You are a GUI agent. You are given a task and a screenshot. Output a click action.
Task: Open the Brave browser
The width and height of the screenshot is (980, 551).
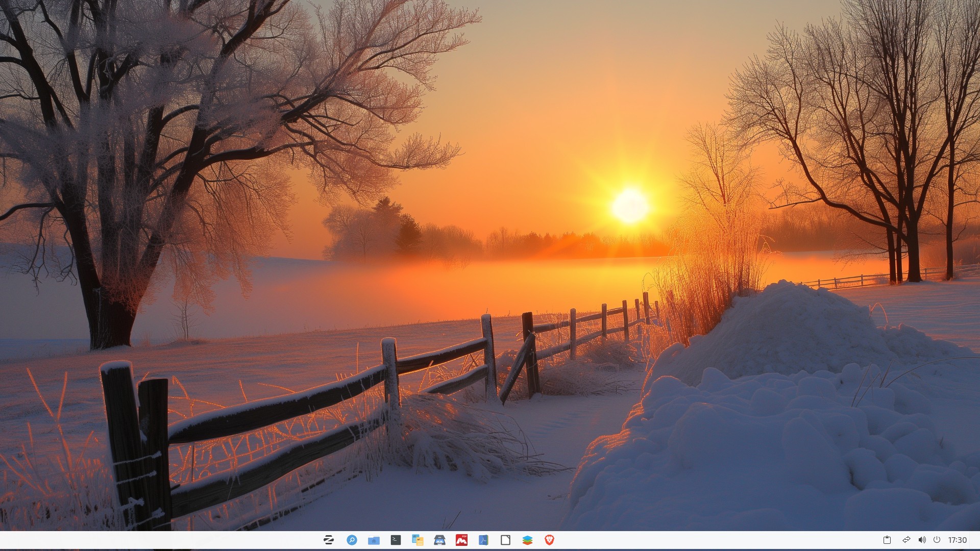(x=549, y=540)
